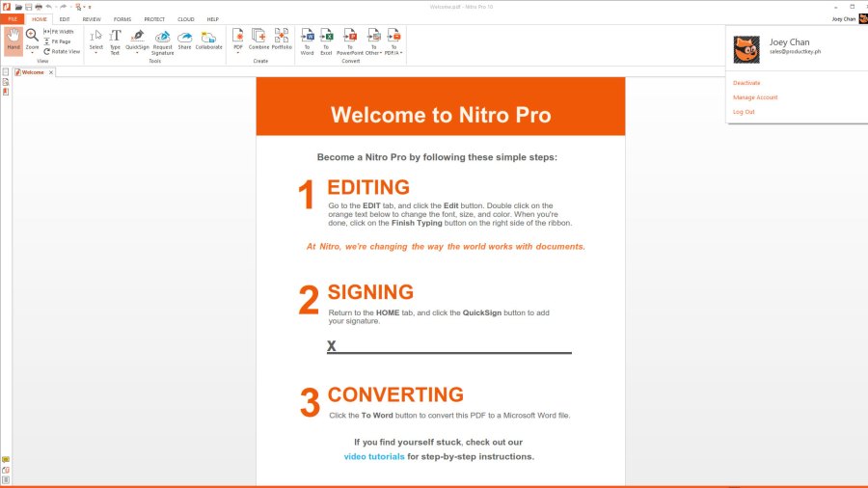The image size is (868, 488).
Task: Open the FILE menu
Action: (x=13, y=19)
